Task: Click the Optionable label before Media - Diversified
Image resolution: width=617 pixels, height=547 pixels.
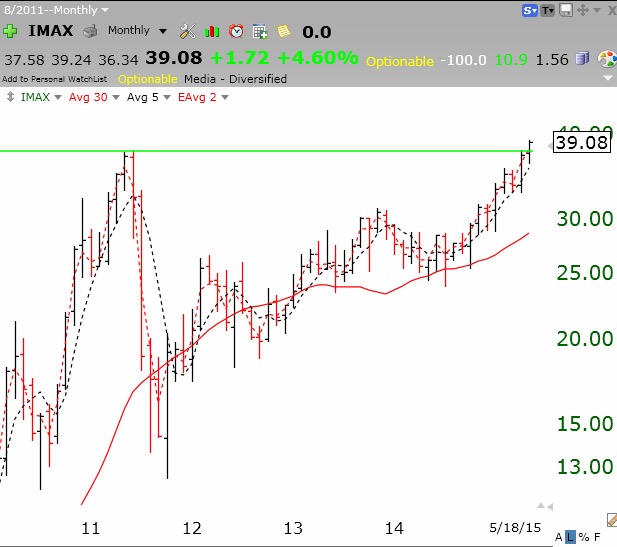Action: click(x=148, y=79)
